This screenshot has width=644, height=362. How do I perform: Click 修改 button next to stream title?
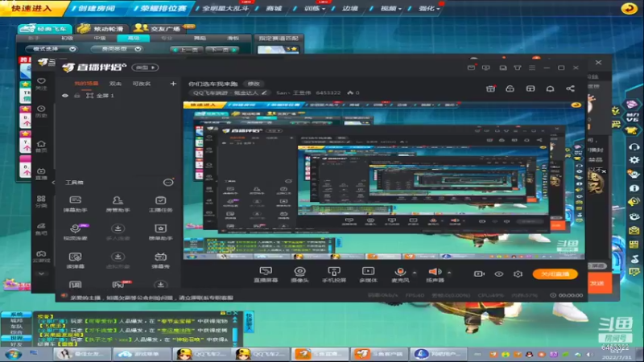pos(254,84)
